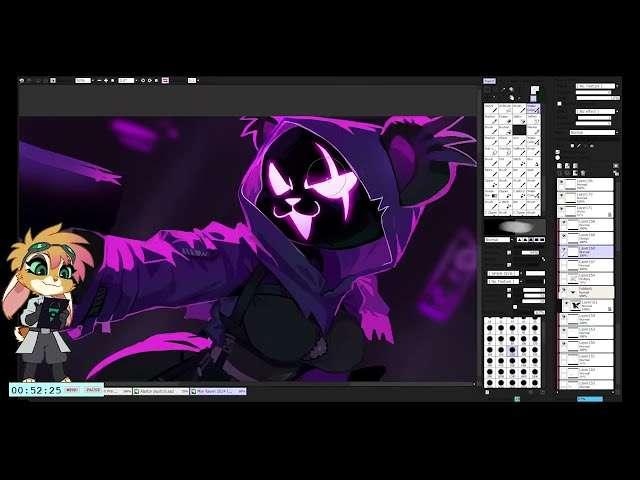The height and width of the screenshot is (480, 640).
Task: Click the PAUSE button on the timer
Action: coord(93,390)
